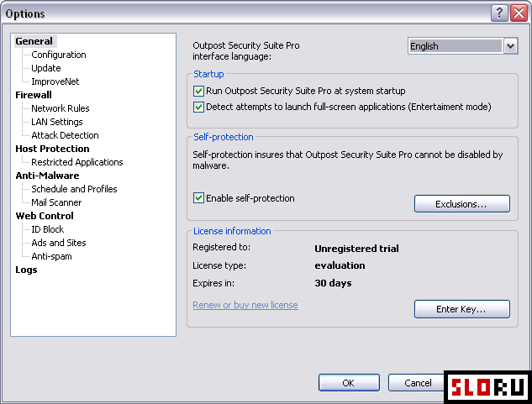The width and height of the screenshot is (532, 404).
Task: Click the Self-protection group heading
Action: coord(224,137)
